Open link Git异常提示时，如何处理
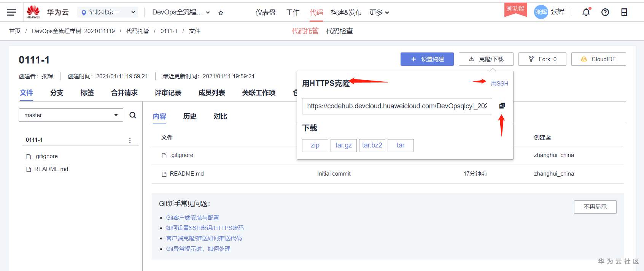The height and width of the screenshot is (271, 644). coord(198,249)
